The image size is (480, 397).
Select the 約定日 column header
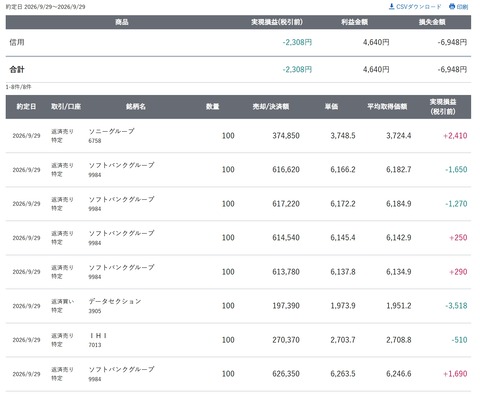pos(26,107)
